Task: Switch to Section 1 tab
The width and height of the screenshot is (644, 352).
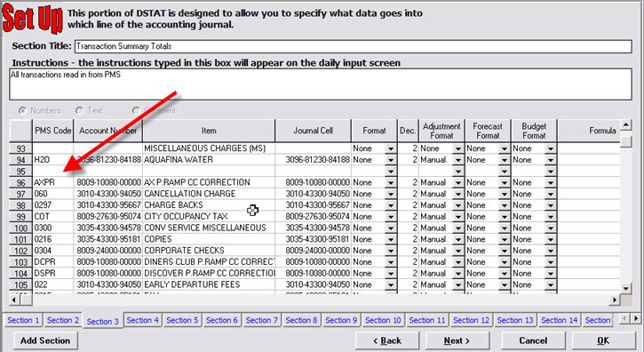Action: coord(23,320)
